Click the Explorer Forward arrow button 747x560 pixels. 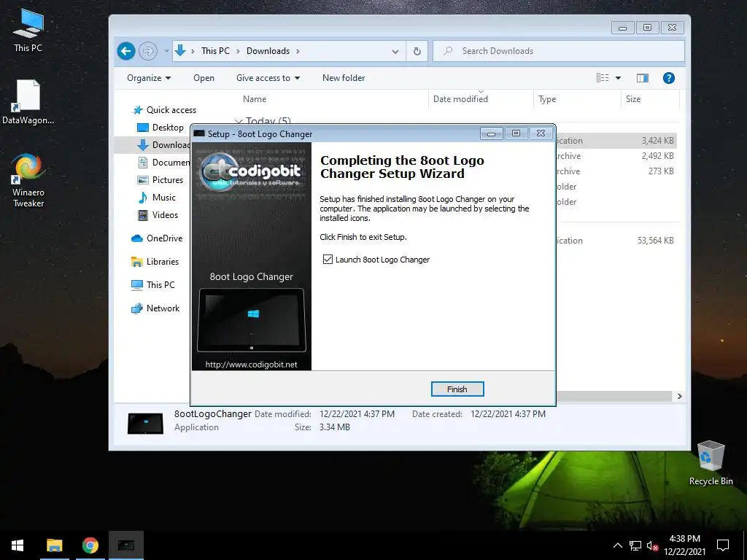(148, 51)
